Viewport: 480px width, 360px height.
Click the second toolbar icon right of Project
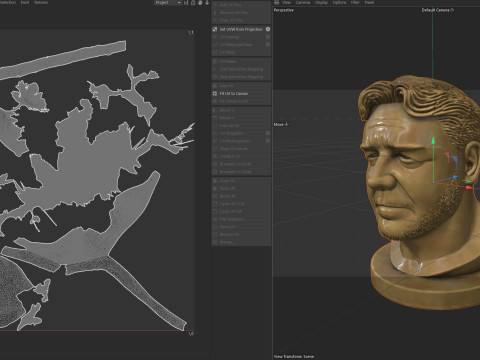click(193, 2)
